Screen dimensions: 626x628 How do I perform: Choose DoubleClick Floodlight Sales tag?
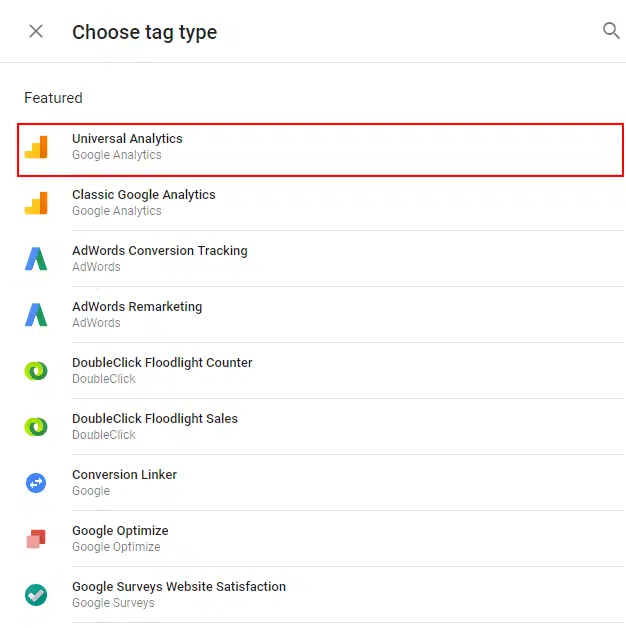click(155, 419)
